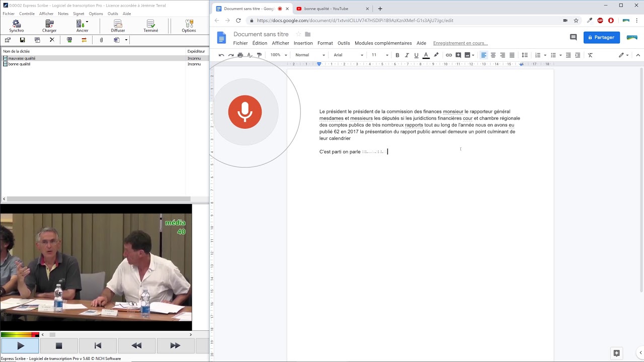The width and height of the screenshot is (644, 362).
Task: Toggle bold formatting in Google Docs
Action: [x=397, y=55]
